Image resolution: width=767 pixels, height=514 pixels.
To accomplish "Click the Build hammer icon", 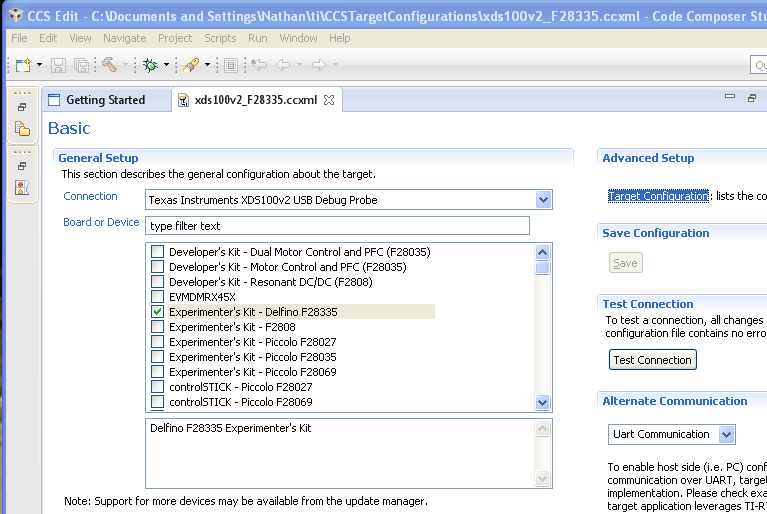I will pyautogui.click(x=107, y=65).
